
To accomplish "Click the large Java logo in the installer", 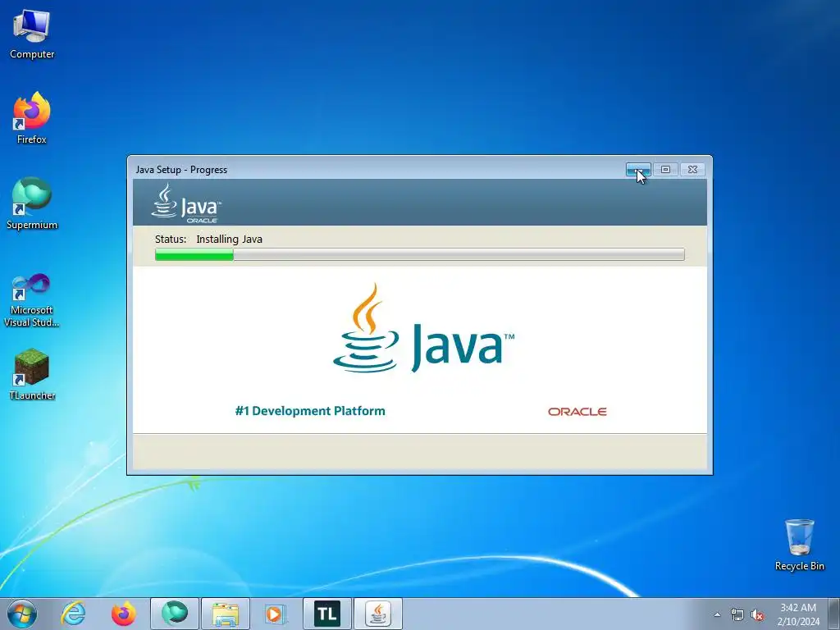I will coord(423,328).
